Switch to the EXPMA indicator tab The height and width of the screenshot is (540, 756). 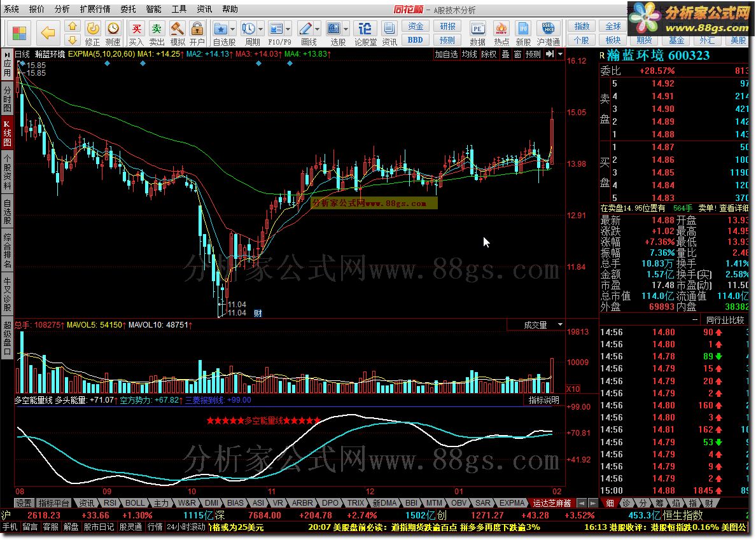512,503
